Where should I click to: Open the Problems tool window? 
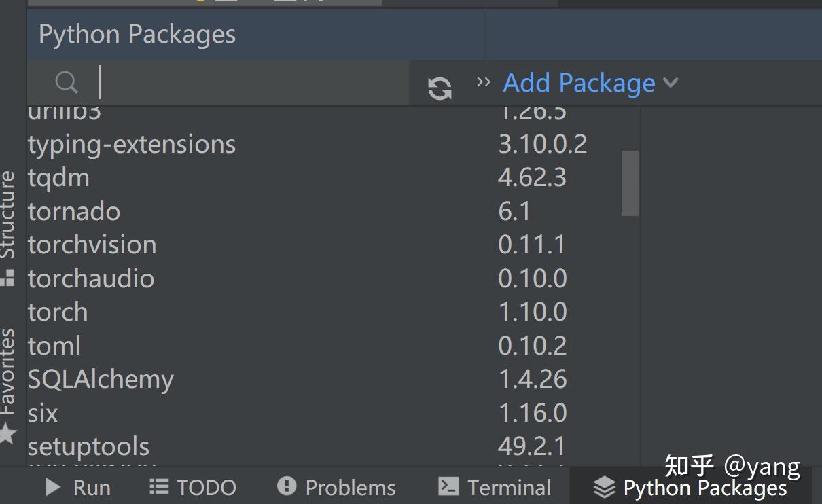[336, 487]
